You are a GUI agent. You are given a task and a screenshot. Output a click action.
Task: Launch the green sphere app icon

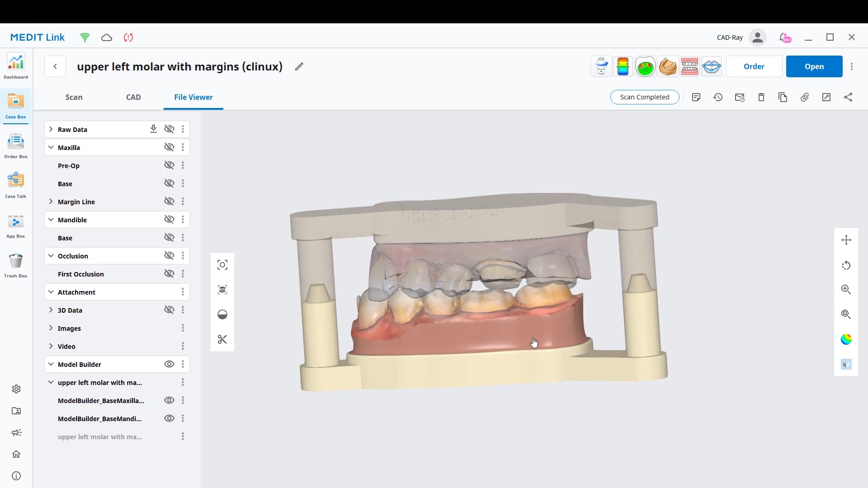[x=645, y=66]
